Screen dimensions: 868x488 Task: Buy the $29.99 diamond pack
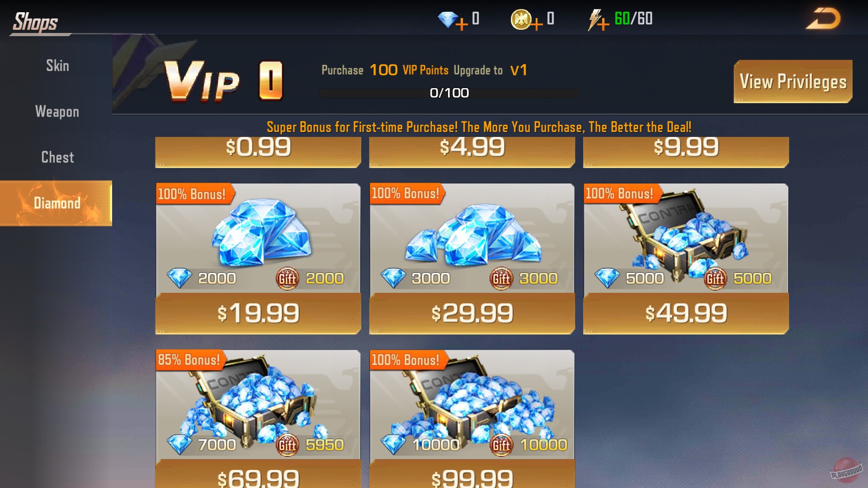point(472,314)
